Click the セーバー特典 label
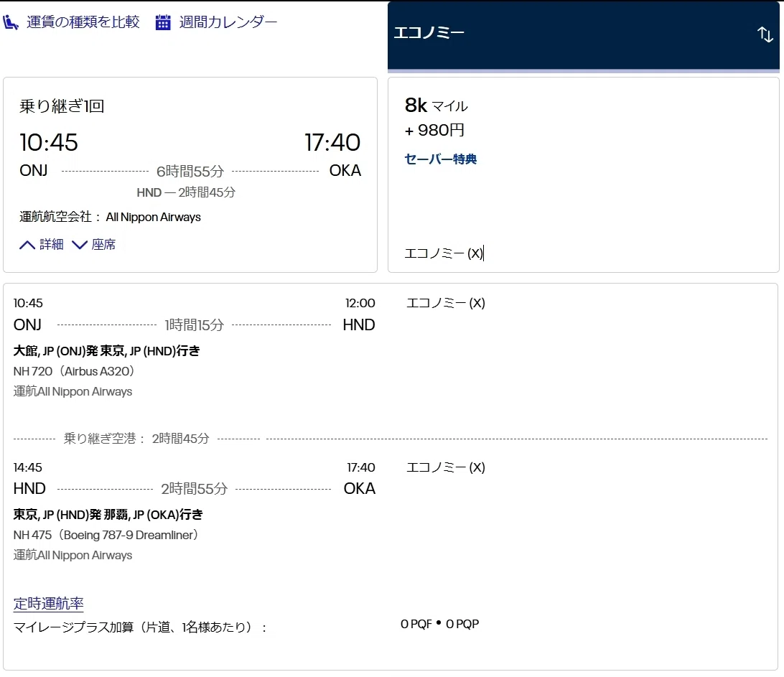This screenshot has width=784, height=677. [441, 159]
